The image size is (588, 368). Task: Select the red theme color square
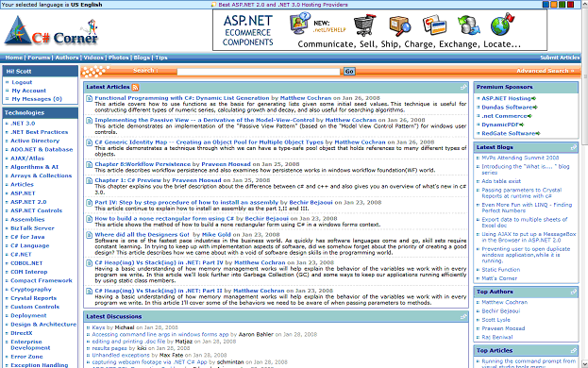pos(570,5)
